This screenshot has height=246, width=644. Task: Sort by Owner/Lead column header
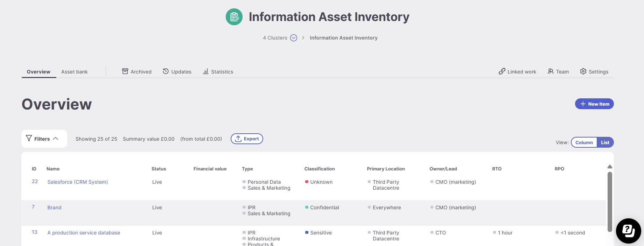tap(443, 169)
